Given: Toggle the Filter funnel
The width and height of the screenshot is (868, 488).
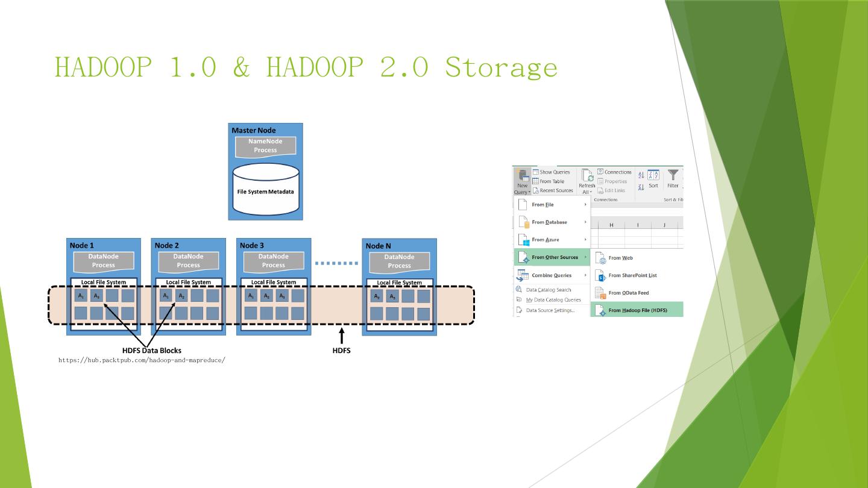Looking at the screenshot, I should pyautogui.click(x=673, y=178).
